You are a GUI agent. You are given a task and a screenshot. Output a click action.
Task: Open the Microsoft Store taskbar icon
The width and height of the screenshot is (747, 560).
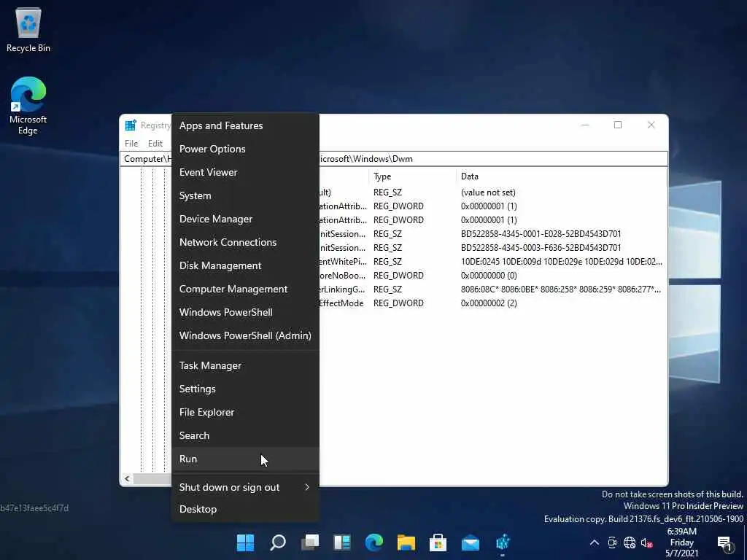tap(438, 542)
